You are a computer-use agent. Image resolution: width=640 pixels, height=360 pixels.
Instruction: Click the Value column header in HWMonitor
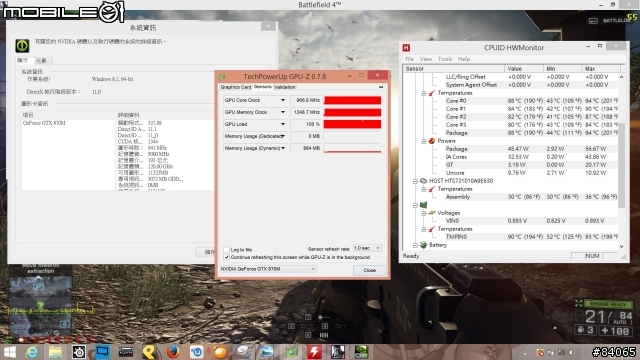pyautogui.click(x=524, y=69)
